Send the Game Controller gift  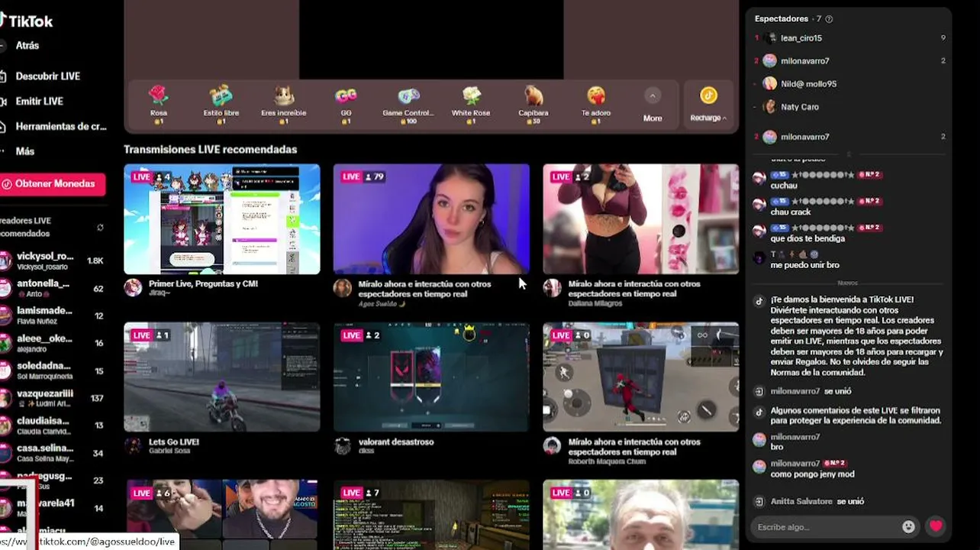click(x=408, y=105)
